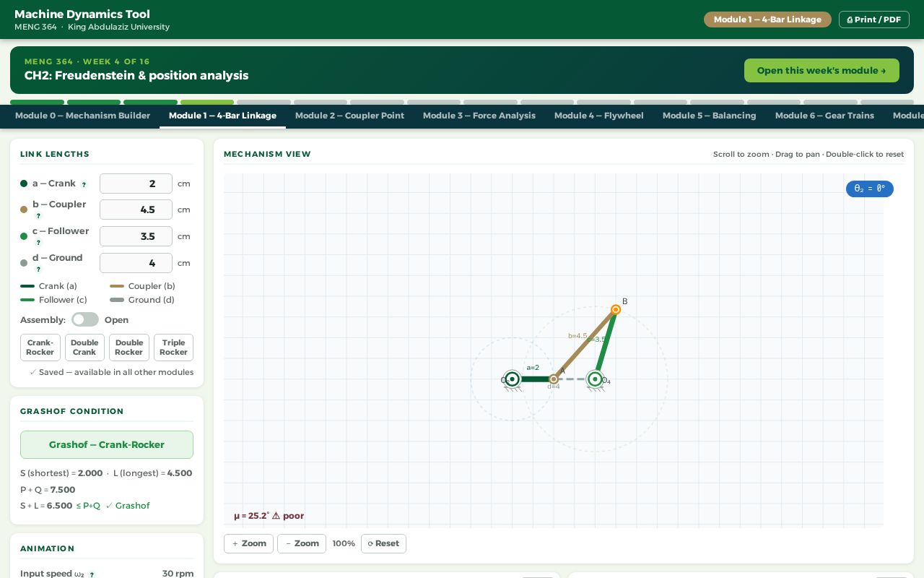Click the 30 rpm speed value
Screen dimensions: 924x578
coord(178,574)
